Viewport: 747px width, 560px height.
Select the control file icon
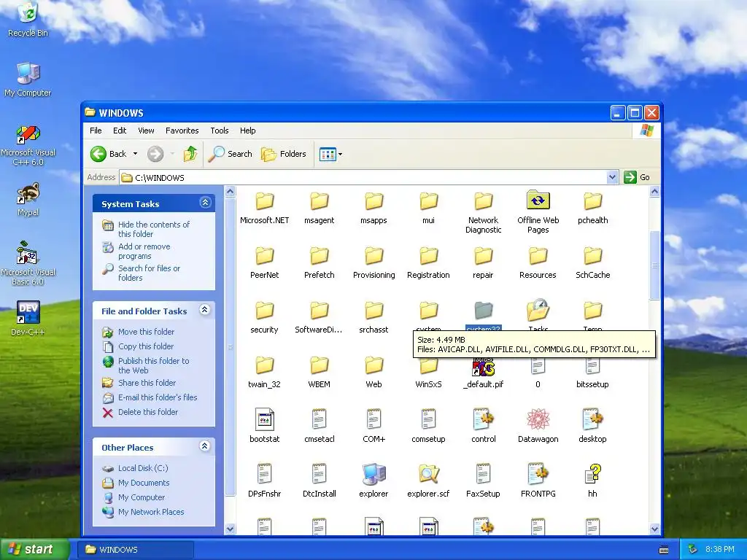(483, 419)
